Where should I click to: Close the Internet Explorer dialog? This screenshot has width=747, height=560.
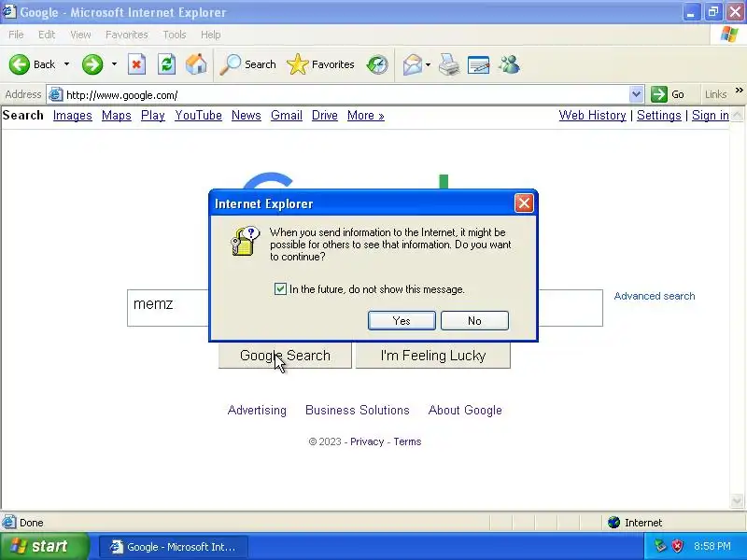coord(524,203)
